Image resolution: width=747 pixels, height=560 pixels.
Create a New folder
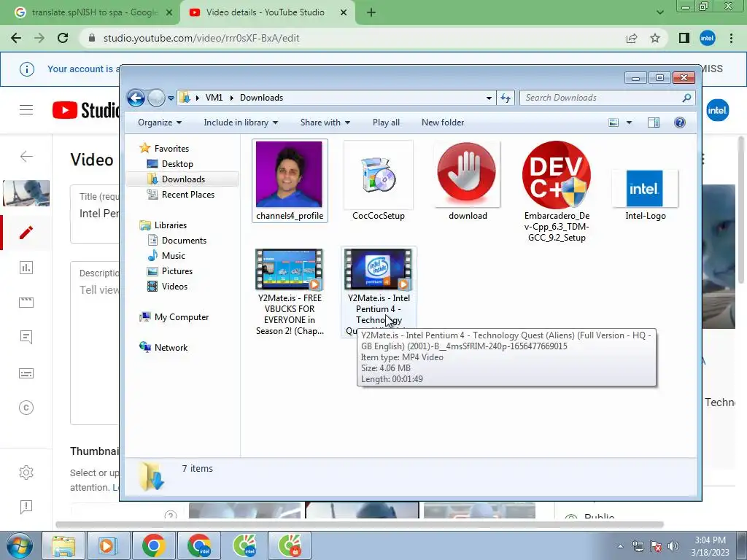pyautogui.click(x=443, y=122)
